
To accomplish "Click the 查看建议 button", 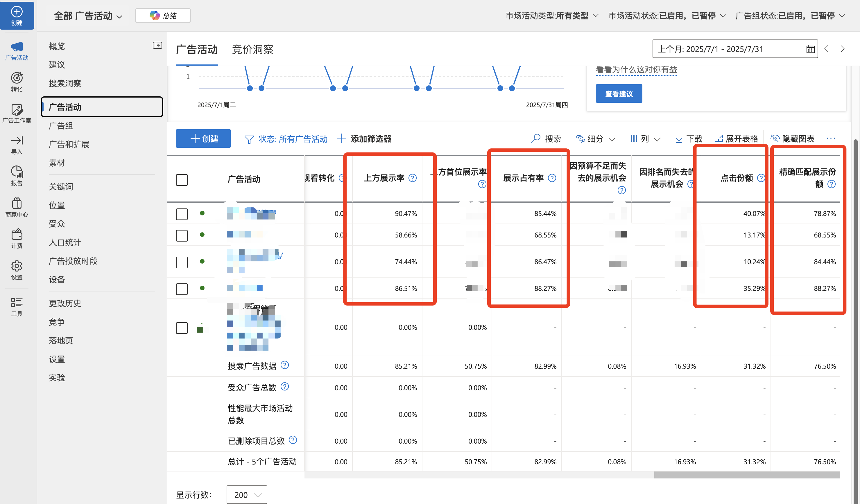I will pyautogui.click(x=619, y=93).
